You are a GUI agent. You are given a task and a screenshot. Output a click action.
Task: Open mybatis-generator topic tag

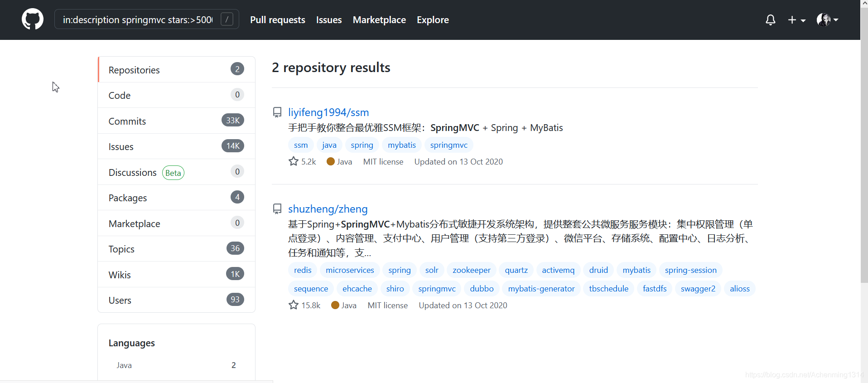(541, 289)
